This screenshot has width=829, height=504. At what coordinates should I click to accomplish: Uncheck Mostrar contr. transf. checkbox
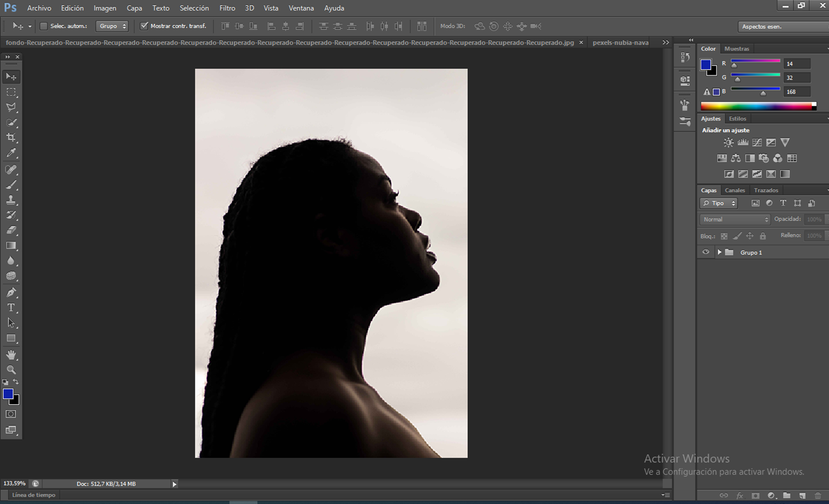(144, 26)
